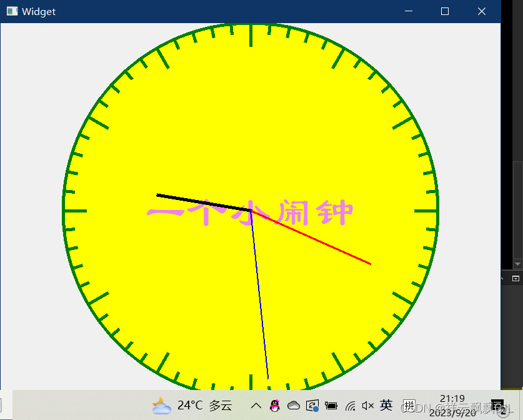Open the 24°C weather widget on taskbar
This screenshot has height=420, width=523.
192,406
